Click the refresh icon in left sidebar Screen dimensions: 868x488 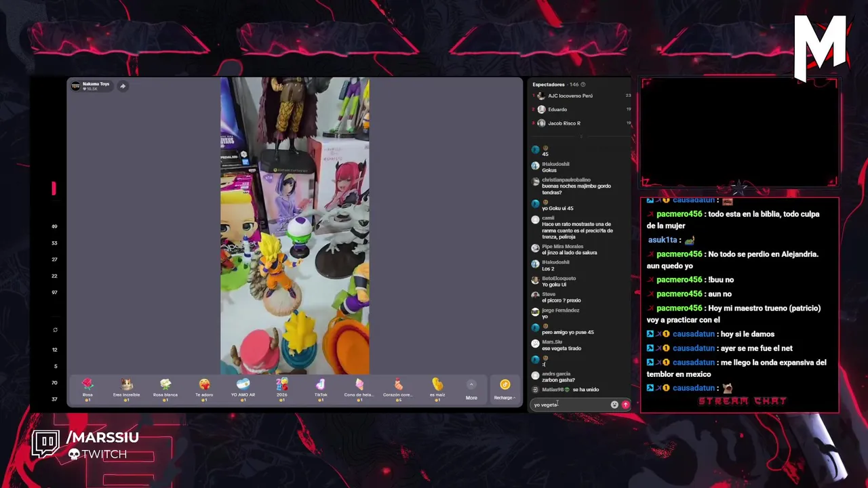point(55,330)
